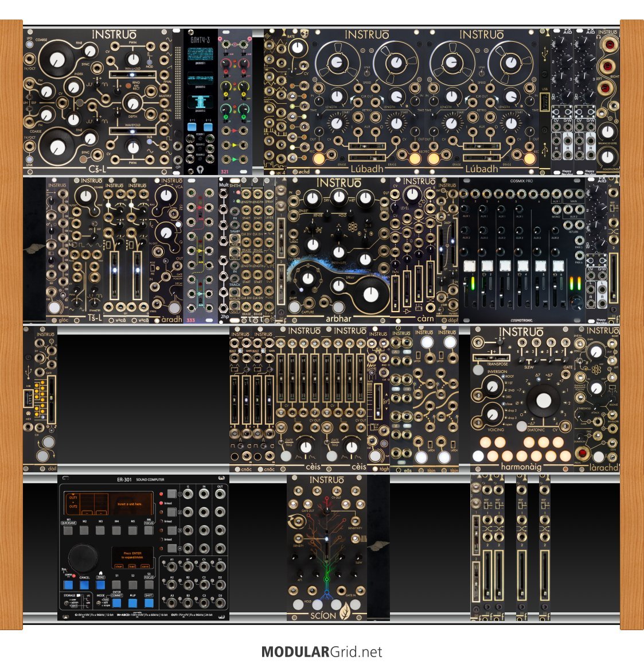Click the Cosmix Pro channel 4 fader
Image resolution: width=644 pixels, height=664 pixels.
[x=519, y=293]
